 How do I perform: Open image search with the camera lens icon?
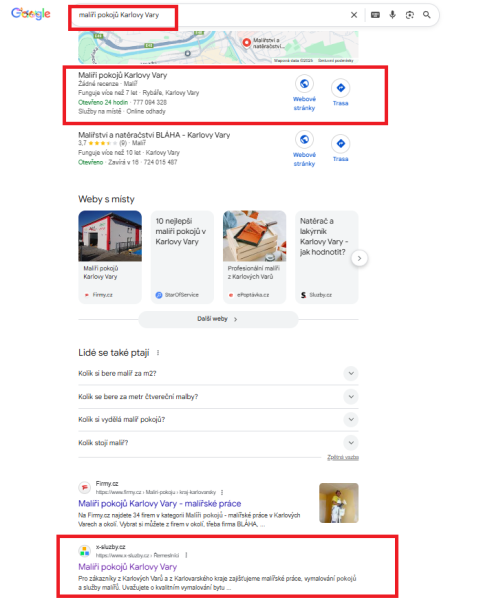[x=410, y=15]
